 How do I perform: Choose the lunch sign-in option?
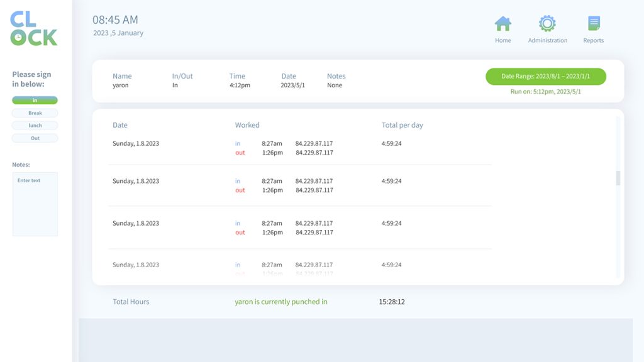(x=35, y=126)
